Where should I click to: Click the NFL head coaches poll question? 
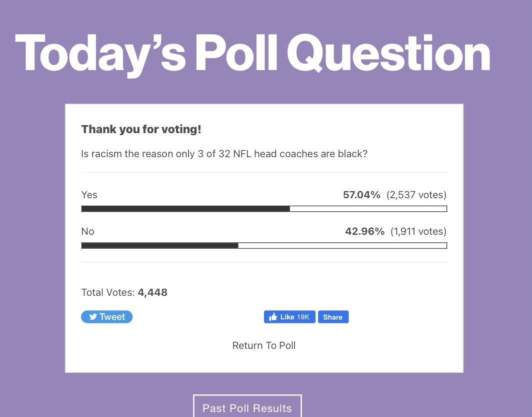(224, 154)
